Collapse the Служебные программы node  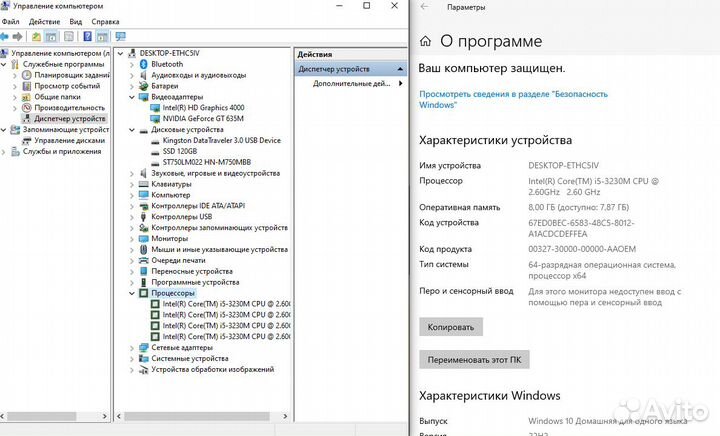point(4,64)
